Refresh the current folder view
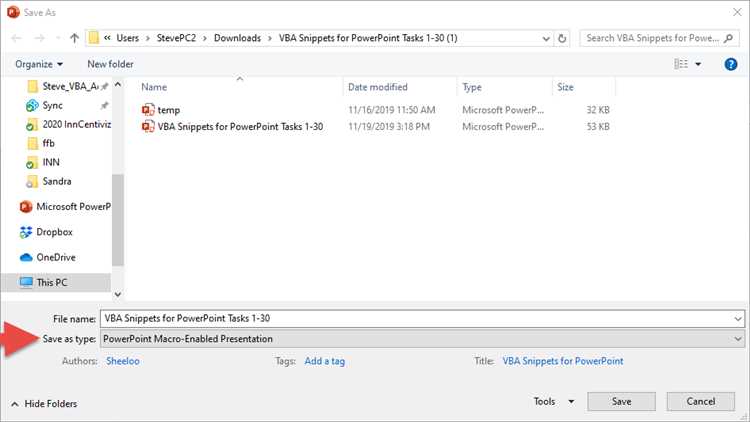 tap(562, 38)
